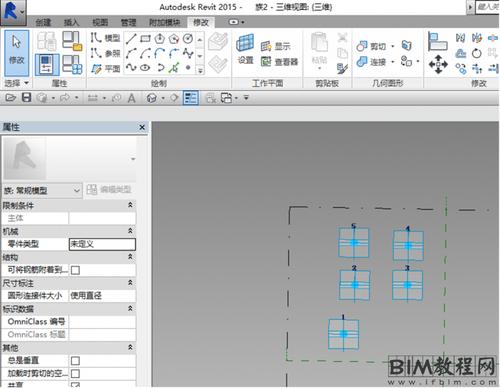Switch to the 视图 ribbon tab
The image size is (500, 388).
[x=100, y=22]
